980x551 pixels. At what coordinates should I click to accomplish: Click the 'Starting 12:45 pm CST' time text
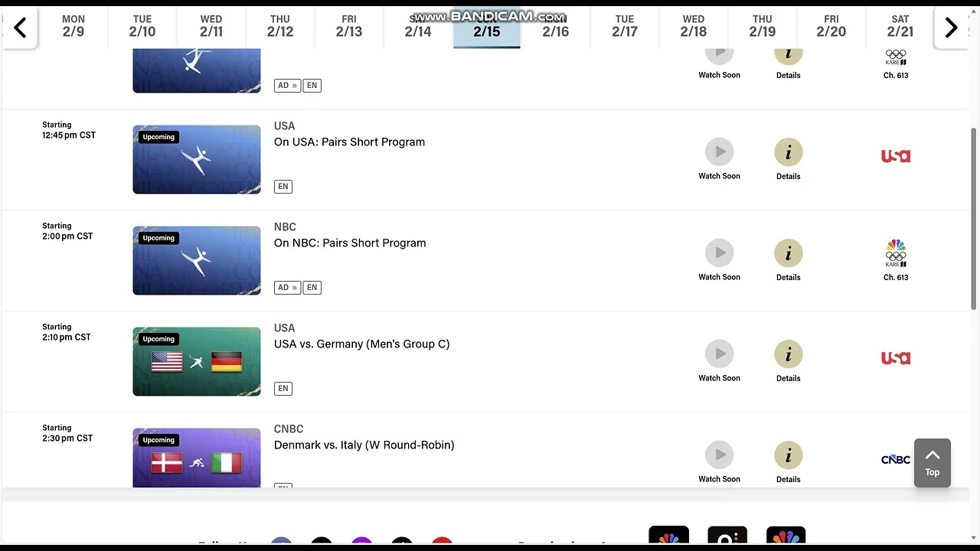(69, 130)
